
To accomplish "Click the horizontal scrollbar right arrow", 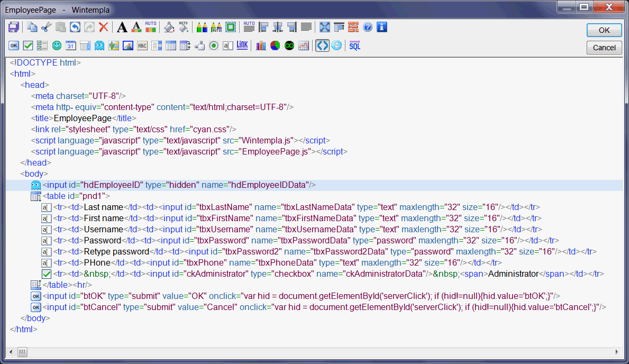I will click(617, 352).
